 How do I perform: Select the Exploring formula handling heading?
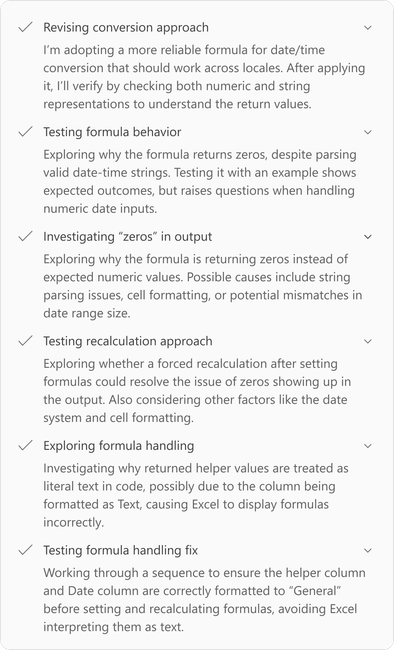[x=119, y=446]
